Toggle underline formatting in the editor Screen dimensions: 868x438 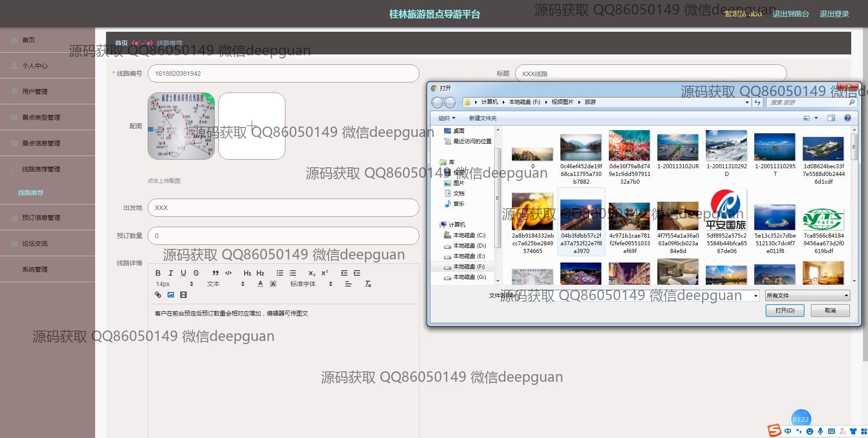[x=183, y=273]
